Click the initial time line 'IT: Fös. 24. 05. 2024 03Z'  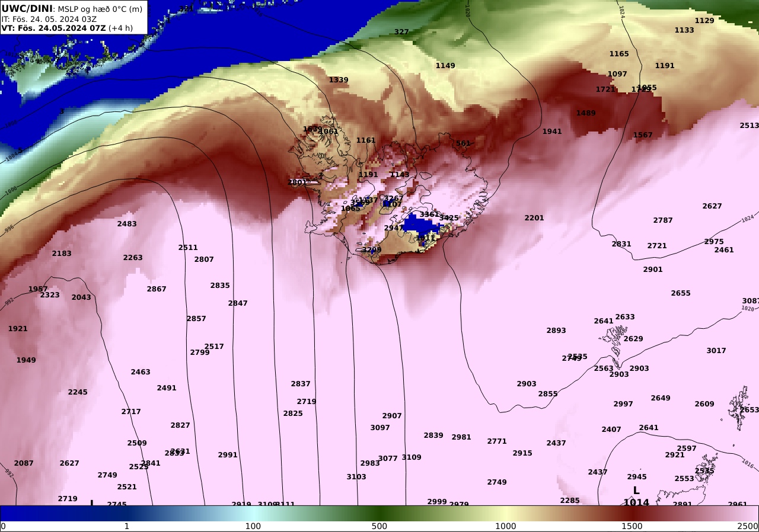tap(49, 19)
